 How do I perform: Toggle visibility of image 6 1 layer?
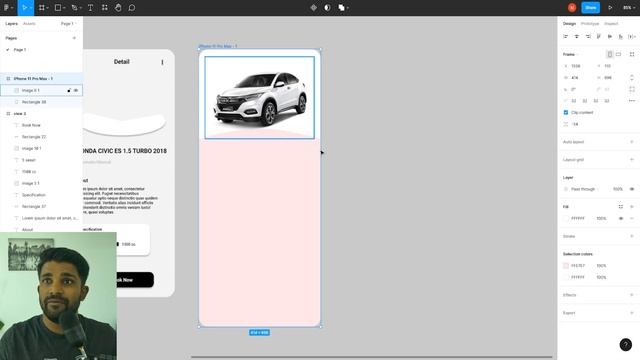tap(76, 90)
